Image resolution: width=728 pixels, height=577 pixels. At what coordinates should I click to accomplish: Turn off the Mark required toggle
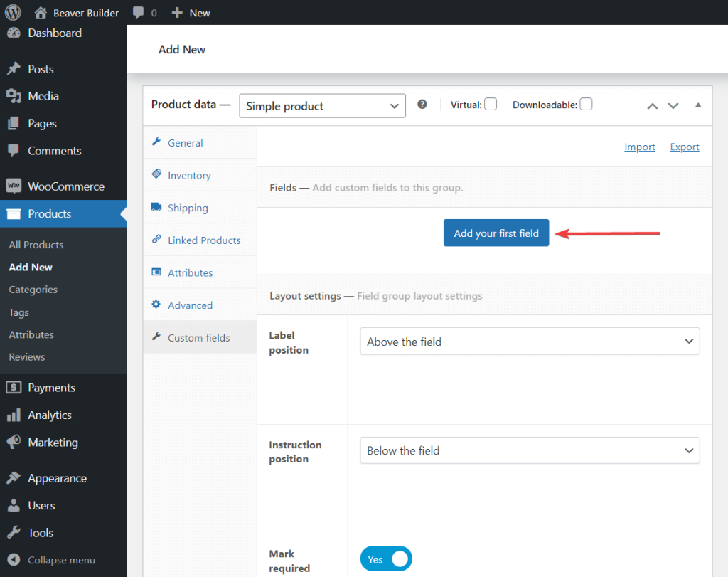pos(385,559)
